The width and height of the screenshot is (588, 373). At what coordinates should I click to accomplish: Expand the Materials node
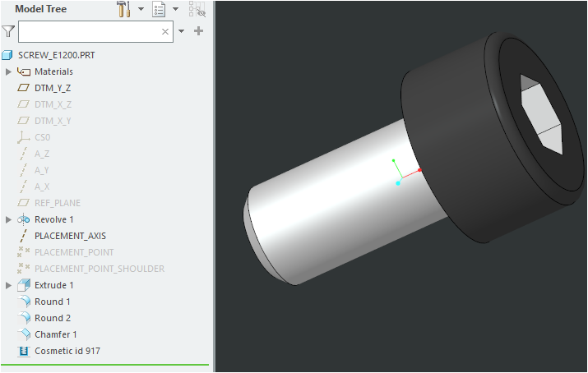pos(8,71)
